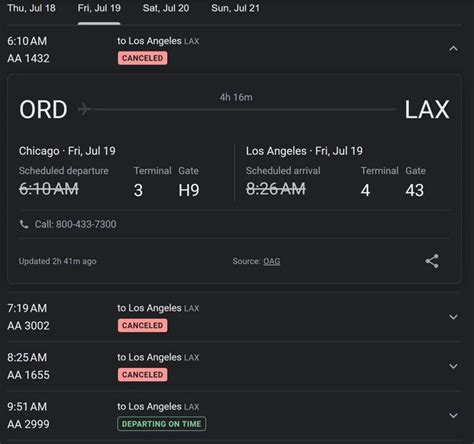Click the airplane icon next to ORD
The image size is (474, 444).
coord(84,109)
